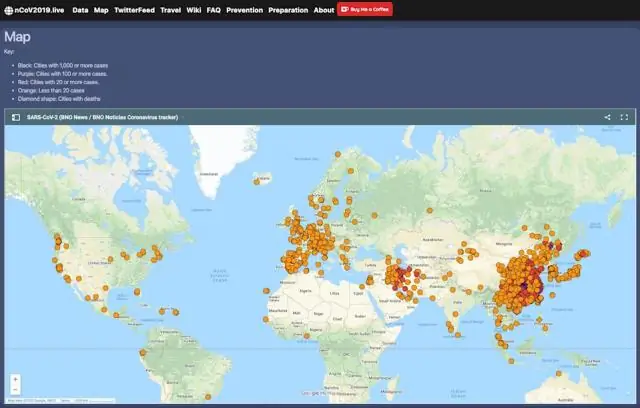
Task: Open the map in fullscreen view
Action: click(624, 117)
